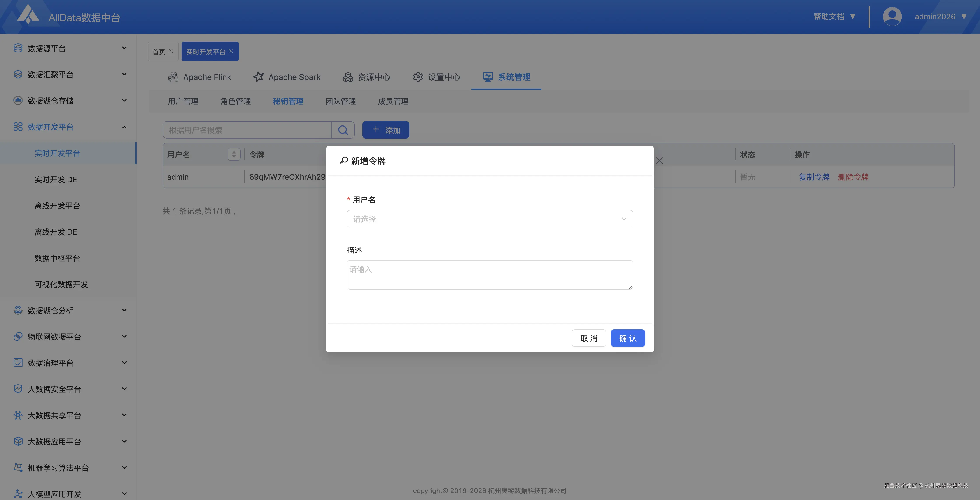Click the 数据湖仓分析 sidebar icon

pyautogui.click(x=18, y=310)
